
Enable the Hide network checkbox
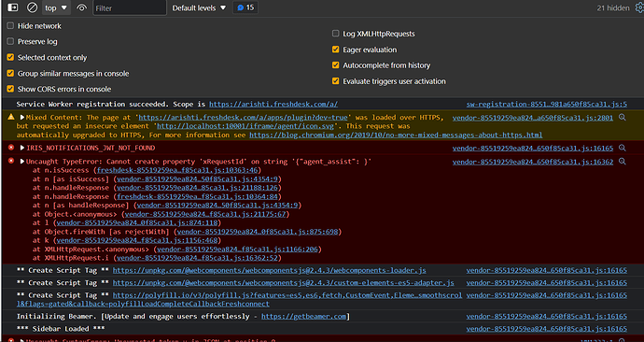pyautogui.click(x=10, y=25)
